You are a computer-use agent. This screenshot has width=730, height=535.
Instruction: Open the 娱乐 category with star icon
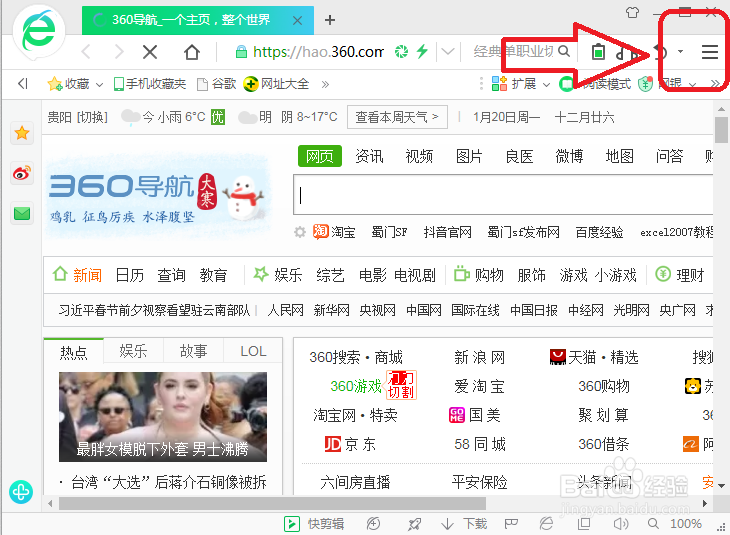tap(278, 275)
